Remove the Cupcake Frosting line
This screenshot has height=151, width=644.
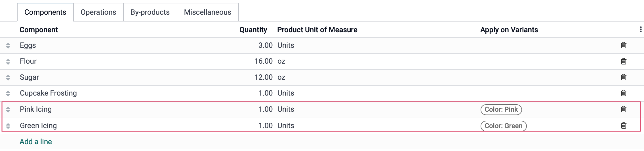coord(624,93)
